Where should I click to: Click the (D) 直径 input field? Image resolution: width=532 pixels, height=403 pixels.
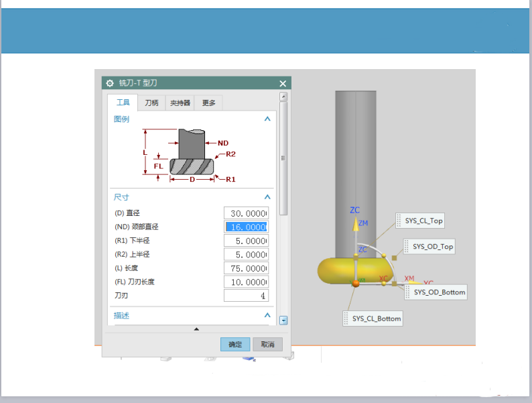tap(246, 213)
